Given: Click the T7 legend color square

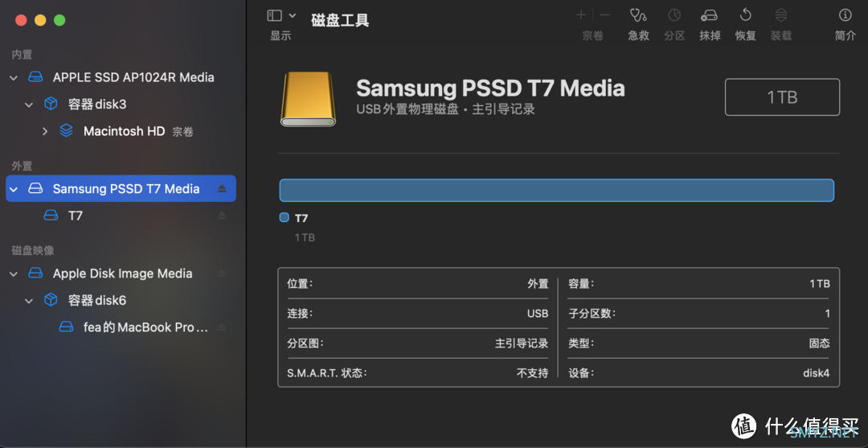Looking at the screenshot, I should [x=285, y=218].
